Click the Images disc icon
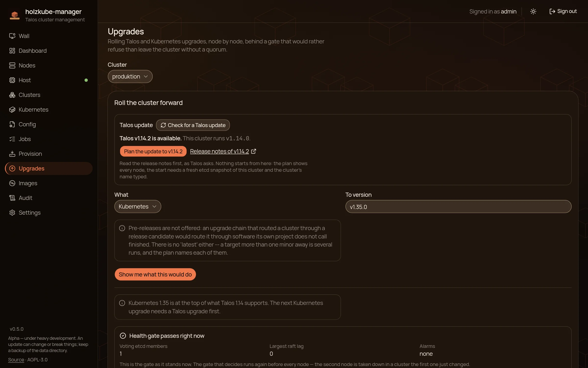 click(12, 183)
